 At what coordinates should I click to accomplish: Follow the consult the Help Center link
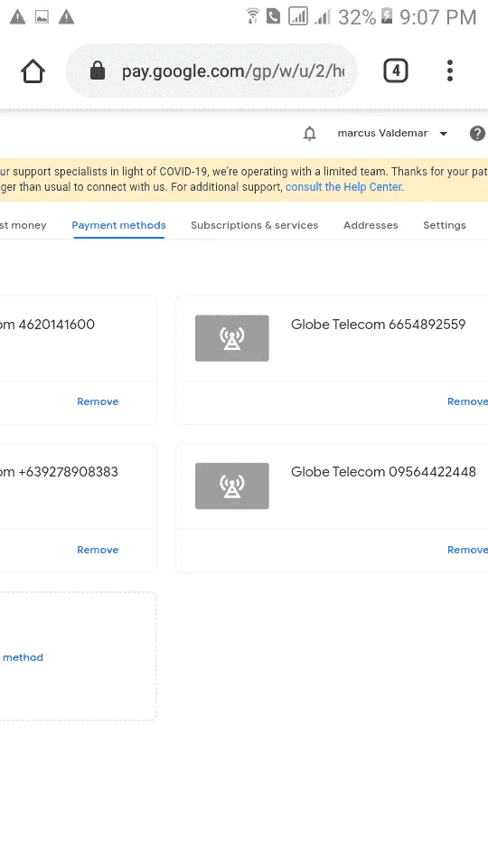343,187
